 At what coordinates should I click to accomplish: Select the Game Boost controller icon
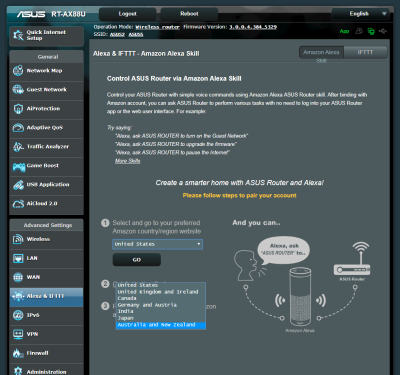point(18,166)
